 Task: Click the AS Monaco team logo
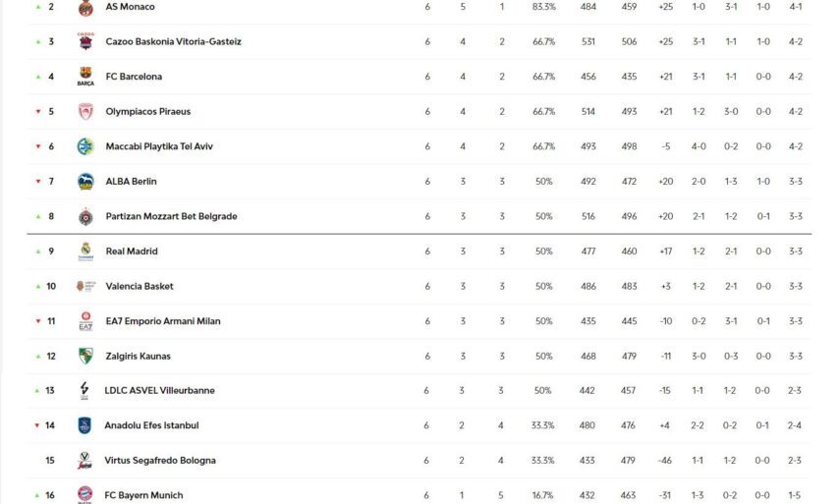pos(85,8)
